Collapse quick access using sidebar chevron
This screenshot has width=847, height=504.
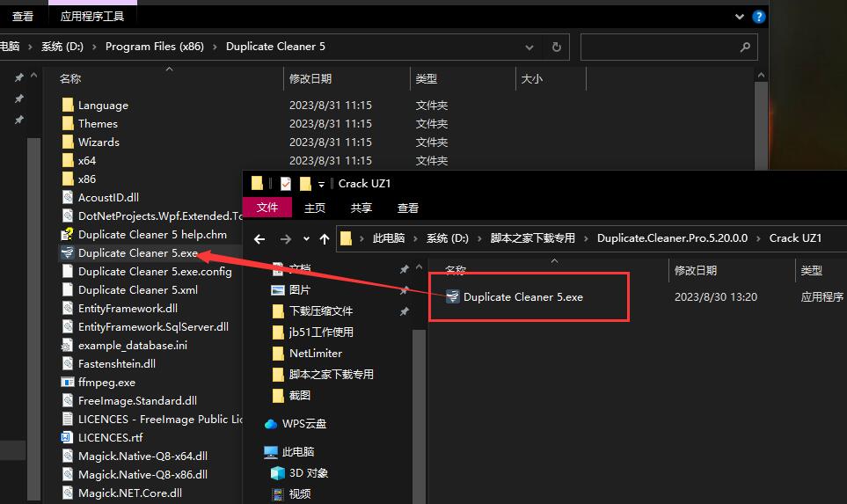[419, 267]
